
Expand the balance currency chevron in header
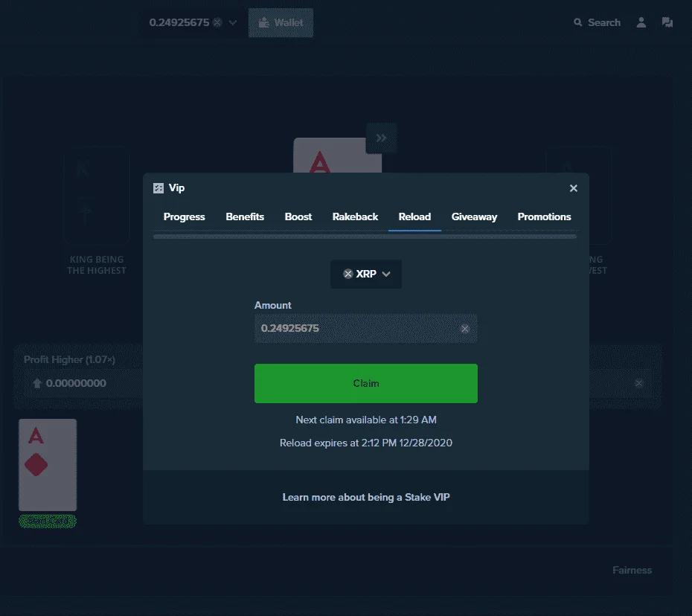coord(233,22)
